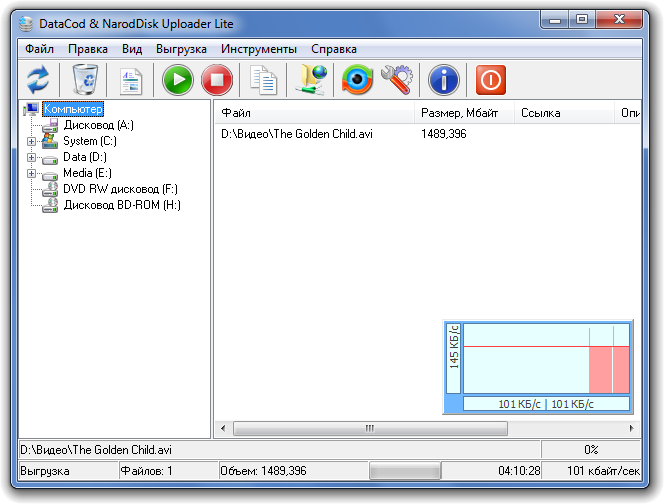Select The Golden Child.avi file row

297,134
